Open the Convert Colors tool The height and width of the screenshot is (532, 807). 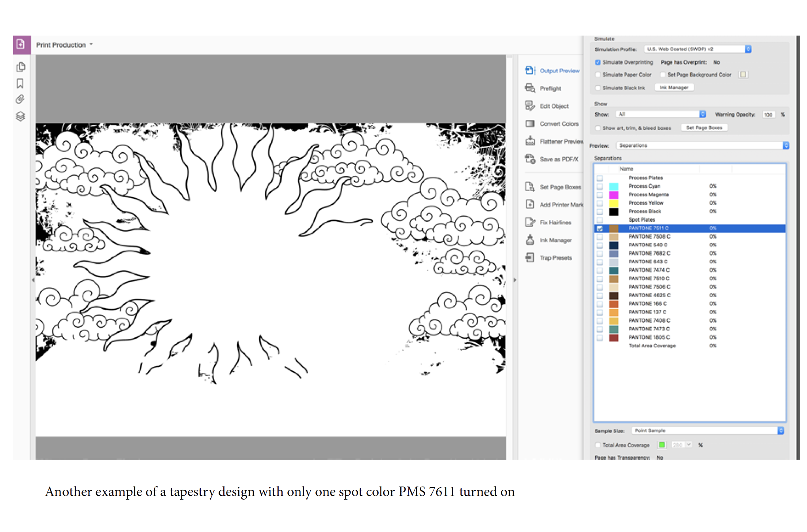[x=558, y=124]
